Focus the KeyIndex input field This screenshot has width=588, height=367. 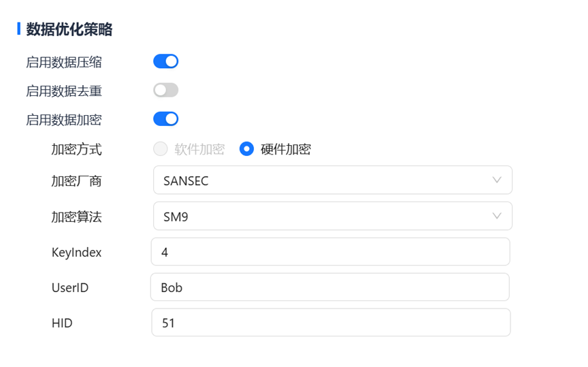(x=330, y=252)
